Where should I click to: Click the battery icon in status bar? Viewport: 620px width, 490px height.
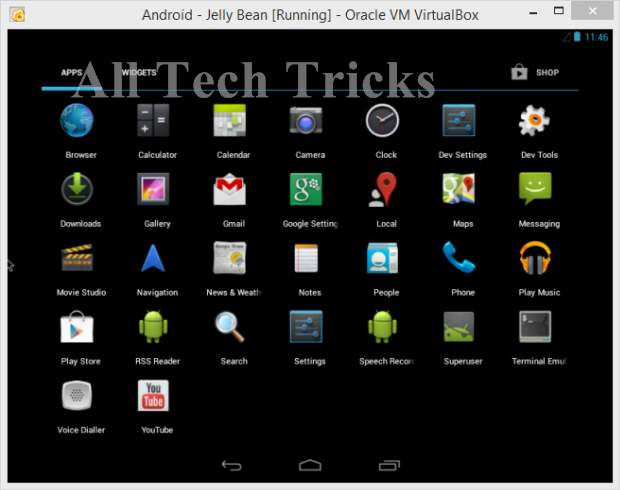click(577, 37)
